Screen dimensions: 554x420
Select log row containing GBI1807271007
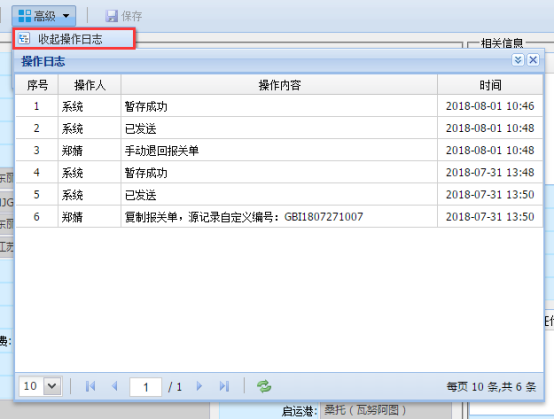coord(279,217)
